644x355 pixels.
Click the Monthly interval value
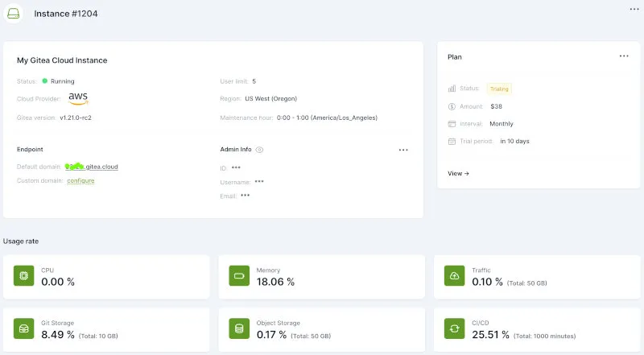501,124
